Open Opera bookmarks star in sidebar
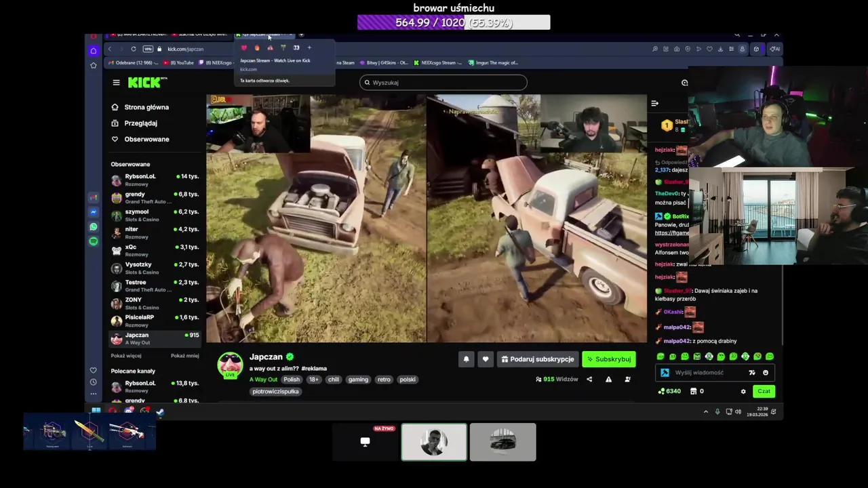 coord(94,65)
